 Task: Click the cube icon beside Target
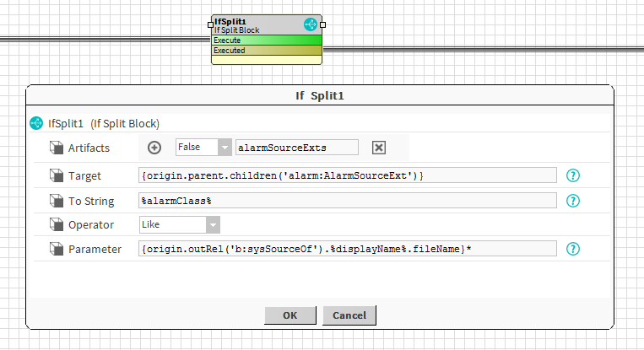(x=57, y=175)
